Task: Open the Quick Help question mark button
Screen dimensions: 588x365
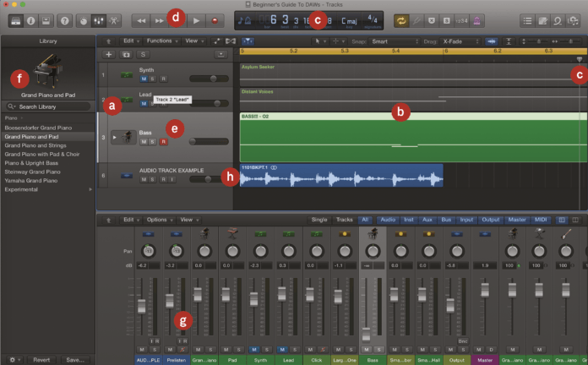Action: (x=65, y=19)
